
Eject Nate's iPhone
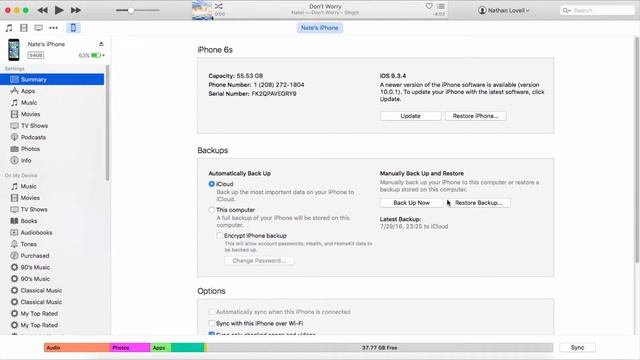101,44
